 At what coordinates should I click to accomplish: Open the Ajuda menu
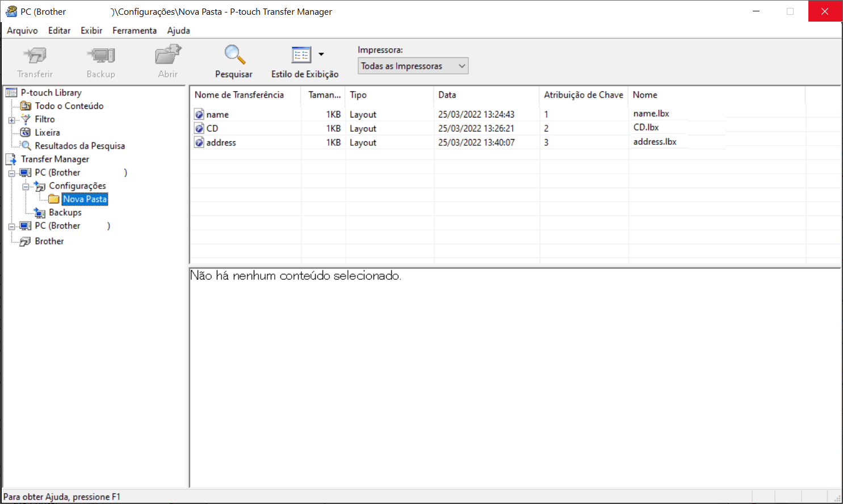tap(178, 31)
